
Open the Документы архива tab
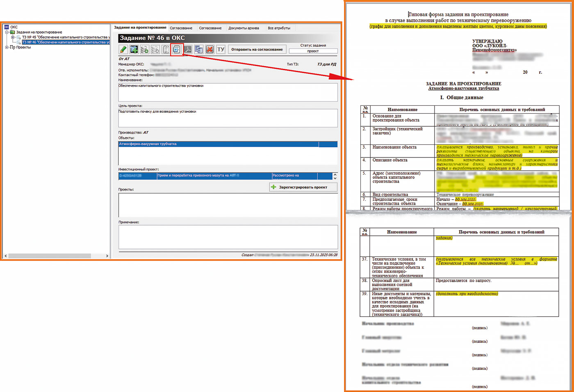tap(244, 28)
